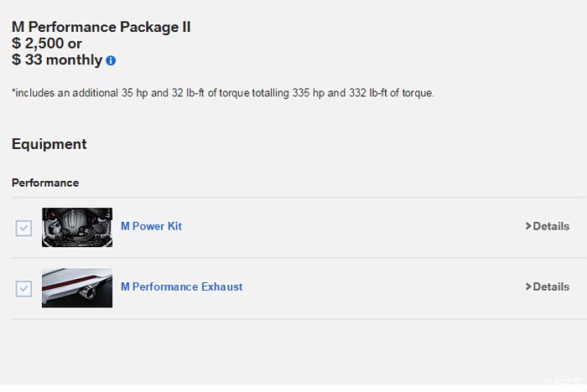587x392 pixels.
Task: Click the arrow icon before M Performance Exhaust Details
Action: tap(528, 286)
